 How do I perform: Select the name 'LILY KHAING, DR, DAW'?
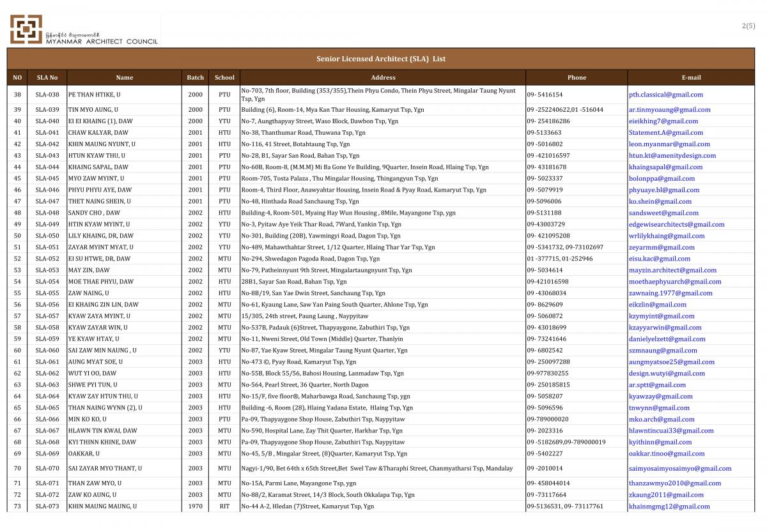point(101,236)
